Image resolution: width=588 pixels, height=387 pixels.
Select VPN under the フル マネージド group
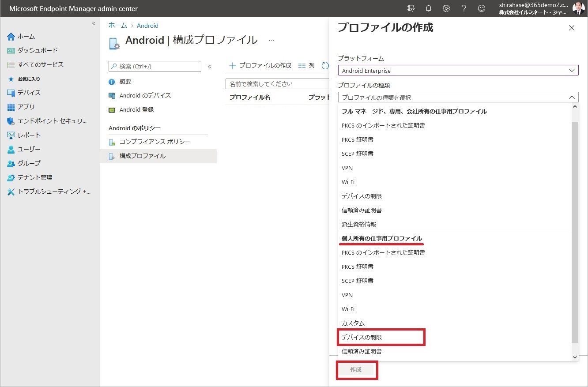point(455,168)
